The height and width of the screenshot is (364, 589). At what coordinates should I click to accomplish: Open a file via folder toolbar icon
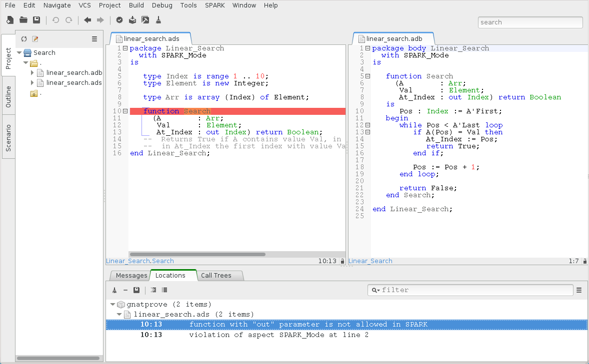(x=23, y=20)
